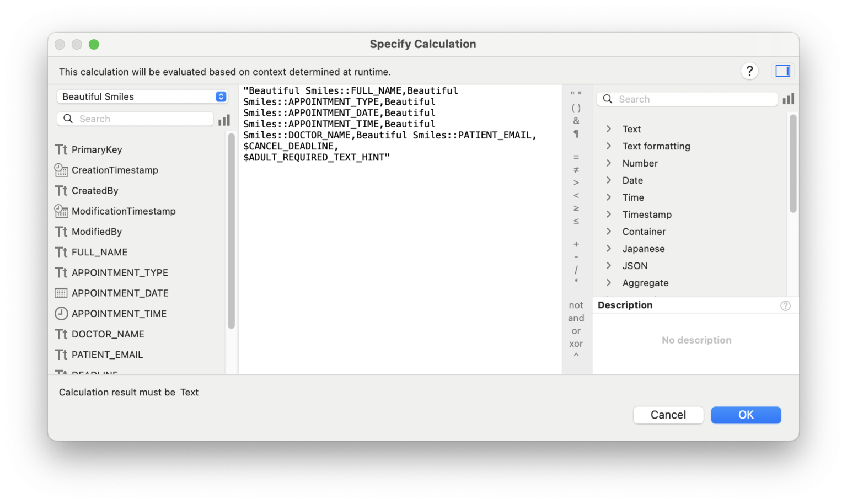Toggle the panel layout icon at top right
This screenshot has height=504, width=847.
[x=782, y=71]
